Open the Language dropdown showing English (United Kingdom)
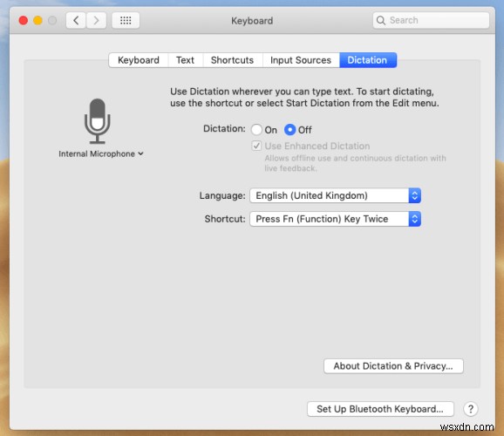This screenshot has height=436, width=504. pos(335,195)
